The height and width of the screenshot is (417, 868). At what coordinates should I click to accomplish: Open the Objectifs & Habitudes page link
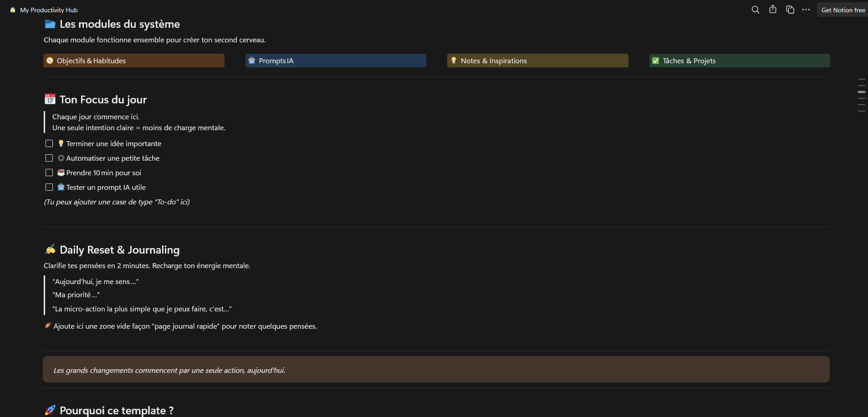(x=91, y=61)
